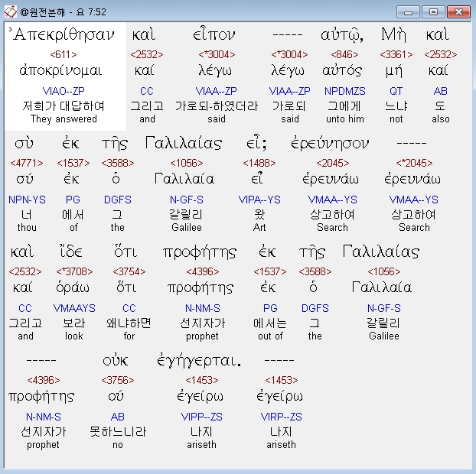Select the Greek word εἶ;

coord(256,143)
